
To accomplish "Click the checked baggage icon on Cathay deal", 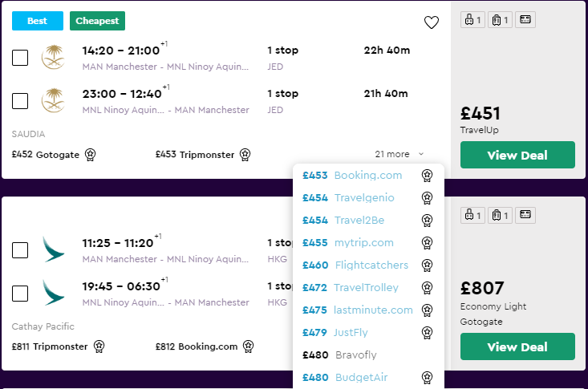I will point(498,215).
